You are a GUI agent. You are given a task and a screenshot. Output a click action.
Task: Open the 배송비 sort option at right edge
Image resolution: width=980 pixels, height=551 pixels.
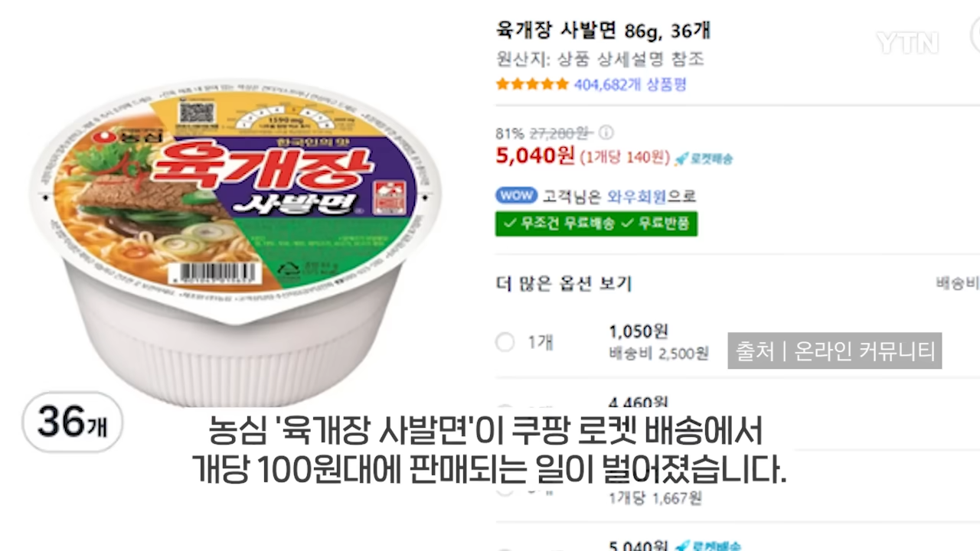click(x=958, y=283)
